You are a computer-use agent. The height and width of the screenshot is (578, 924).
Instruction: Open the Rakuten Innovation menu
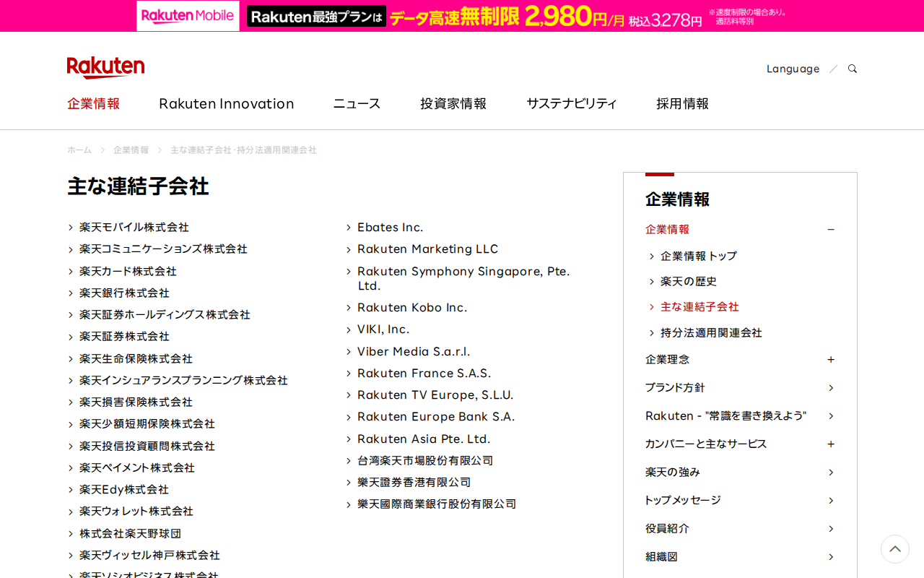[x=227, y=103]
